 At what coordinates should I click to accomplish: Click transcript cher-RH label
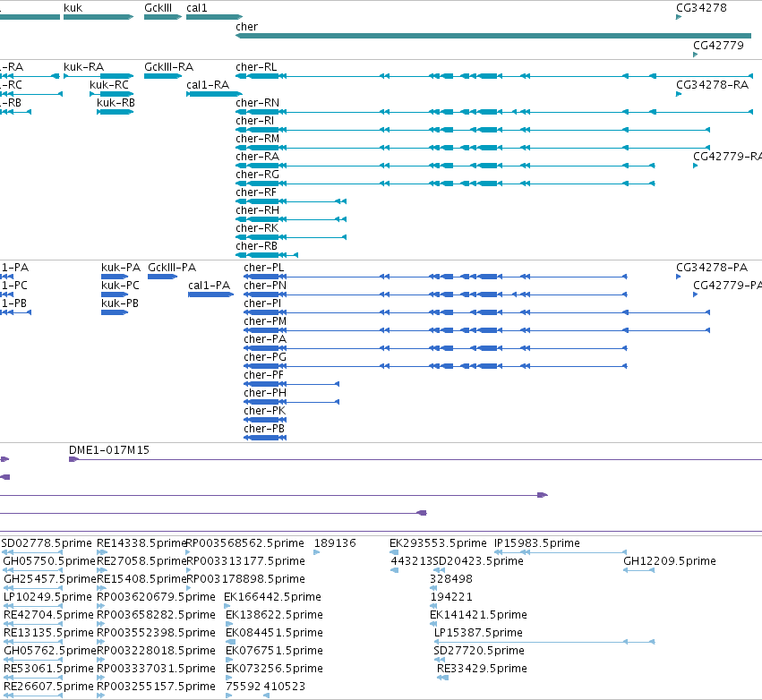(258, 210)
